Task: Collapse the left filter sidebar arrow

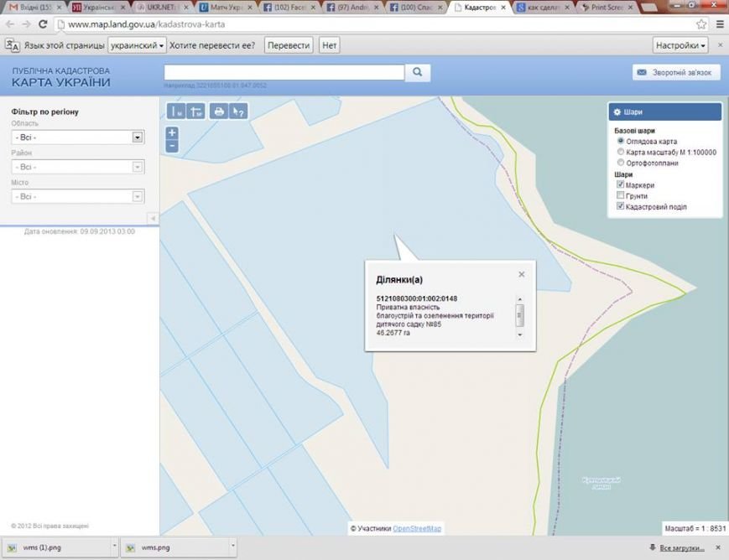Action: point(153,219)
